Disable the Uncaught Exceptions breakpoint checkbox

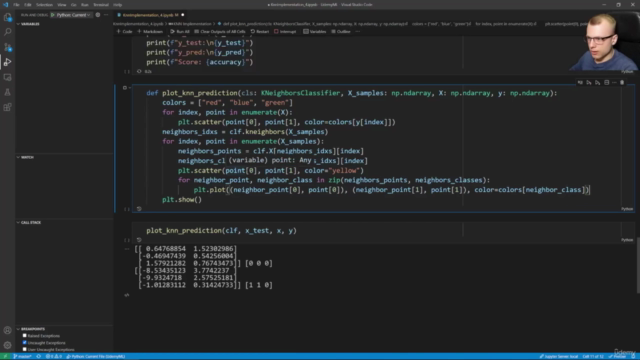[x=24, y=342]
